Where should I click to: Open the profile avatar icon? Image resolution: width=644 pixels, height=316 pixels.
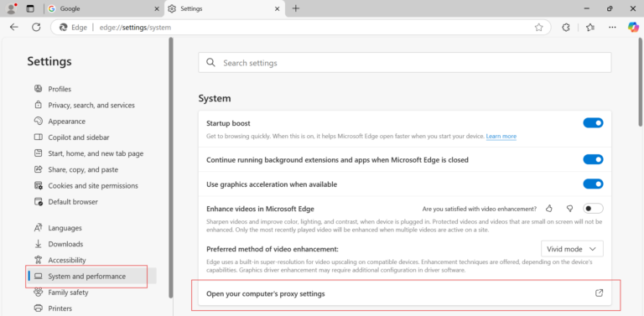point(12,8)
